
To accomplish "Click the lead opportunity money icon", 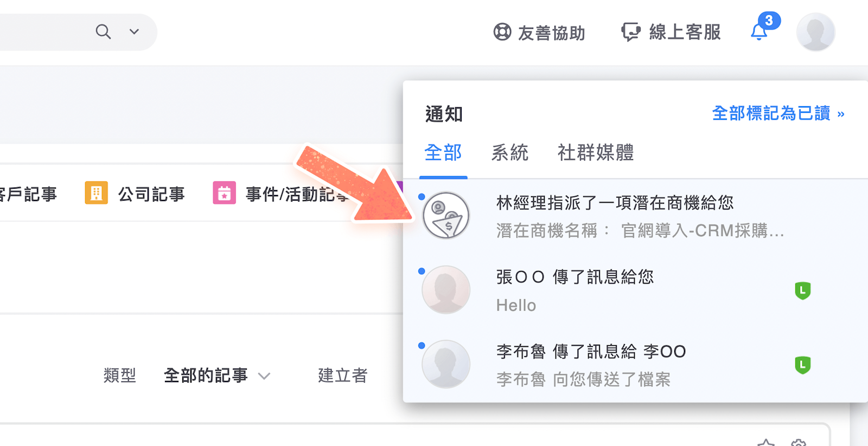I will (x=446, y=216).
